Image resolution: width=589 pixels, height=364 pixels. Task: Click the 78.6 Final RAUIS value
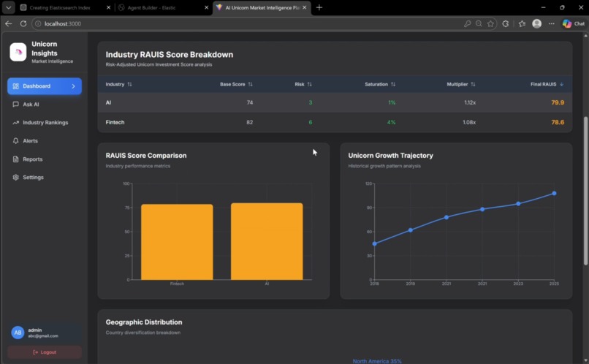pos(558,122)
